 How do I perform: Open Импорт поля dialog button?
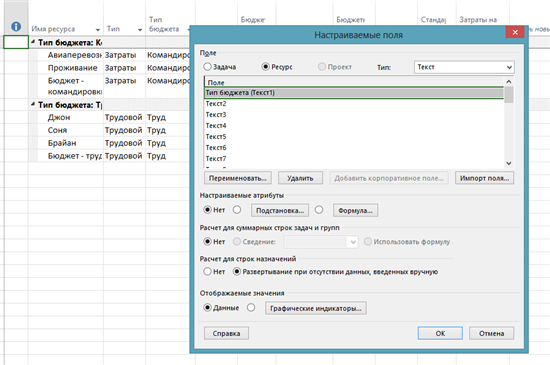(484, 178)
